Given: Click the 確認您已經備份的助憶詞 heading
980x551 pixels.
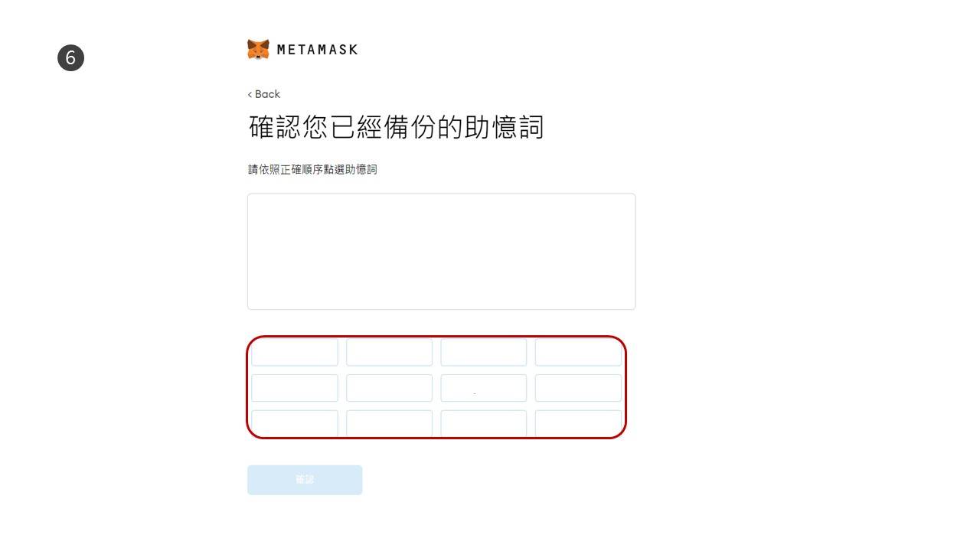Looking at the screenshot, I should 396,127.
